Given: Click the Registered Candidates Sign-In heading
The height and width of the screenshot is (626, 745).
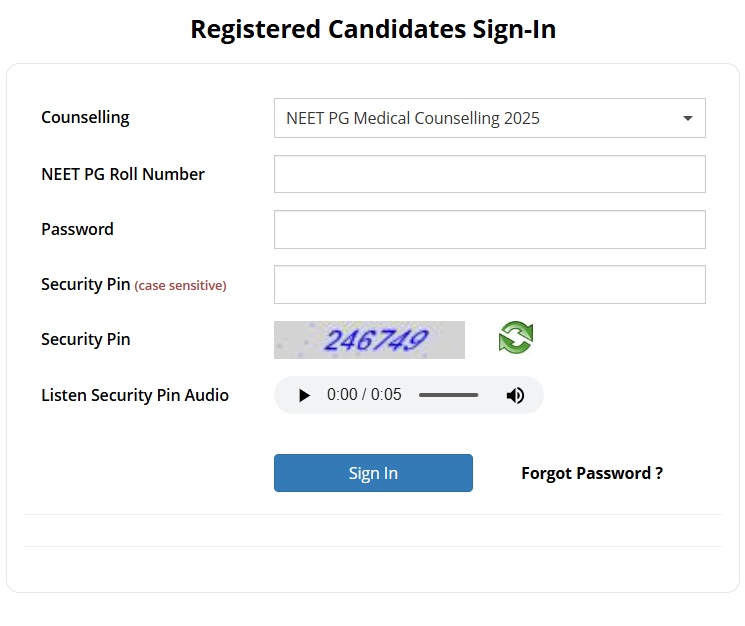Looking at the screenshot, I should [373, 29].
